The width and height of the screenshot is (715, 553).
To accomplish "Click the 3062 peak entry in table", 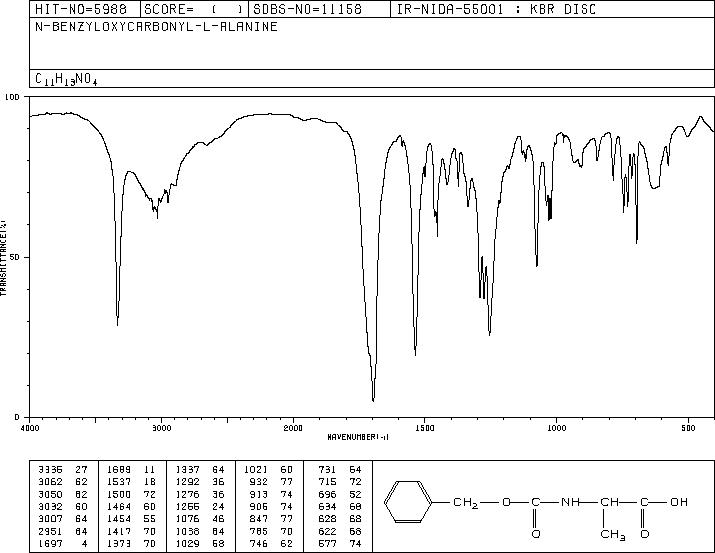I will pos(62,482).
